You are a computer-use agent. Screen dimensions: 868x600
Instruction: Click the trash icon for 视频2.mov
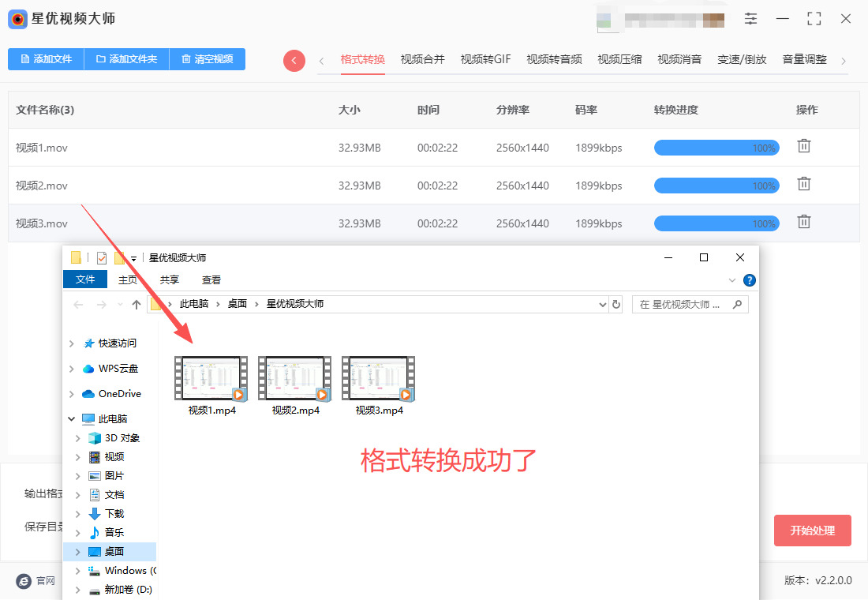tap(803, 184)
